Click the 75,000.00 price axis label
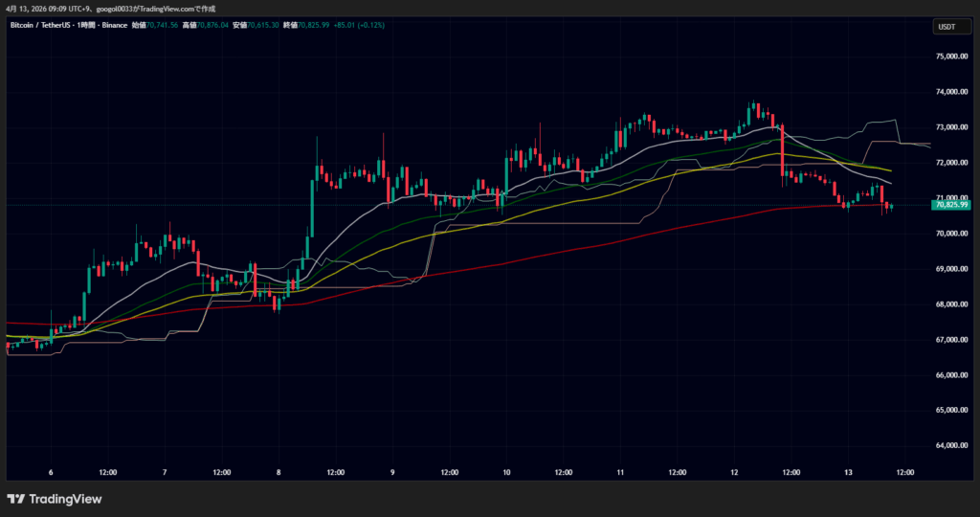This screenshot has height=517, width=980. (952, 56)
